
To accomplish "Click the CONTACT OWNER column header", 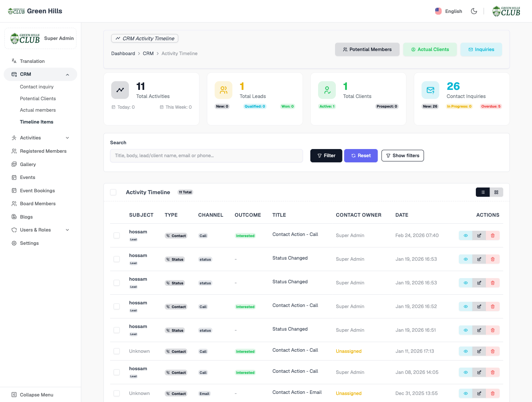I will pyautogui.click(x=358, y=215).
